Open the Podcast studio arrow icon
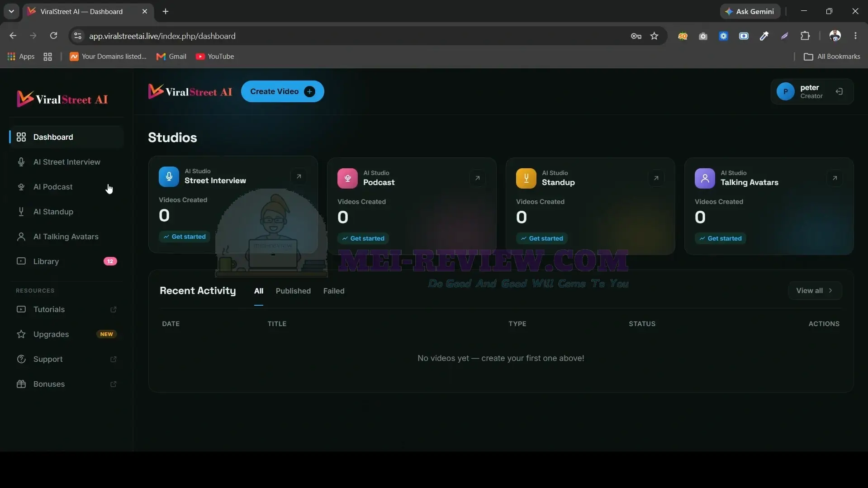This screenshot has height=488, width=868. [477, 178]
